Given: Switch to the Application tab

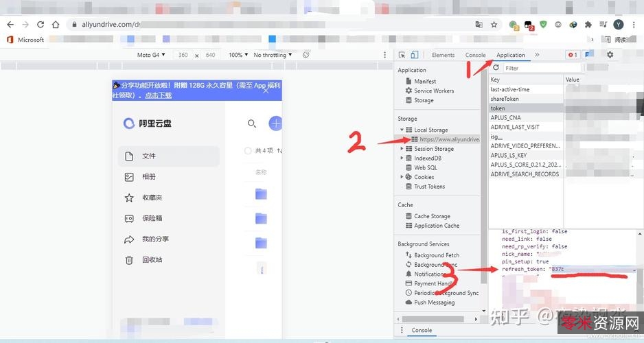Looking at the screenshot, I should [x=511, y=55].
